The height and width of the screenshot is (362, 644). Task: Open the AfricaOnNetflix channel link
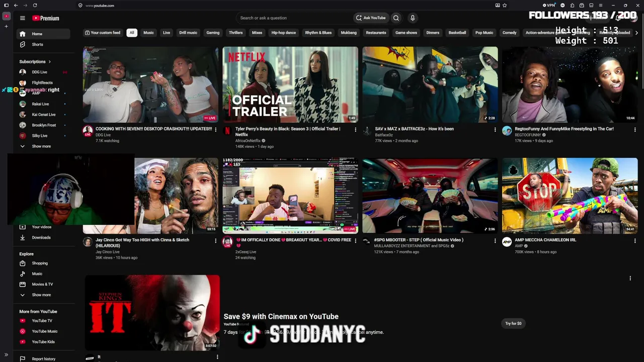(x=248, y=141)
